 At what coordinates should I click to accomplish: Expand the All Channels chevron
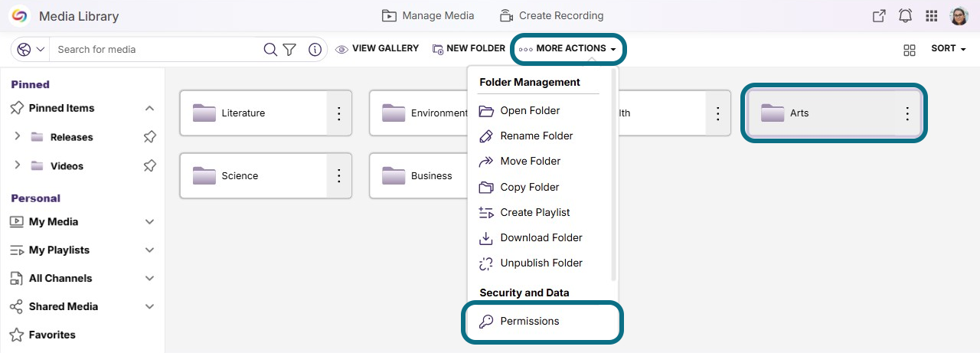tap(149, 278)
